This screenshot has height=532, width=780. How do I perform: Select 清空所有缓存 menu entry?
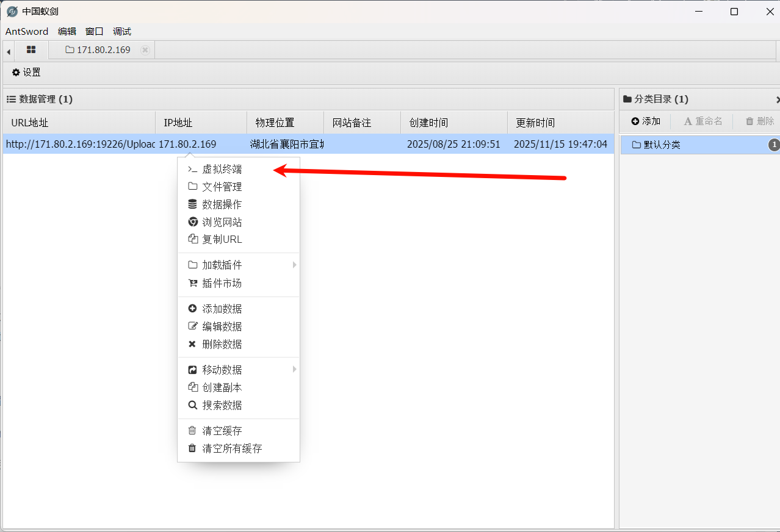click(239, 448)
